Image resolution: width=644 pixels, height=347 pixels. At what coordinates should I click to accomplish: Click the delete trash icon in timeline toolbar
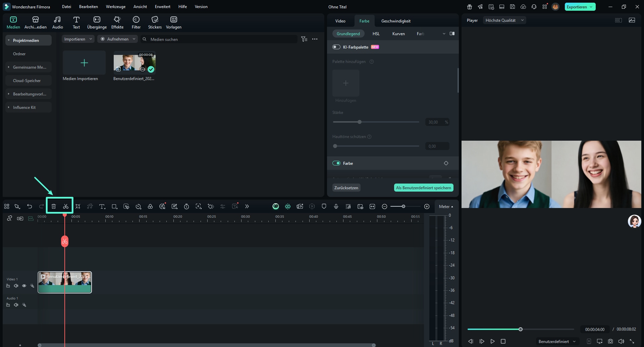[x=54, y=206]
